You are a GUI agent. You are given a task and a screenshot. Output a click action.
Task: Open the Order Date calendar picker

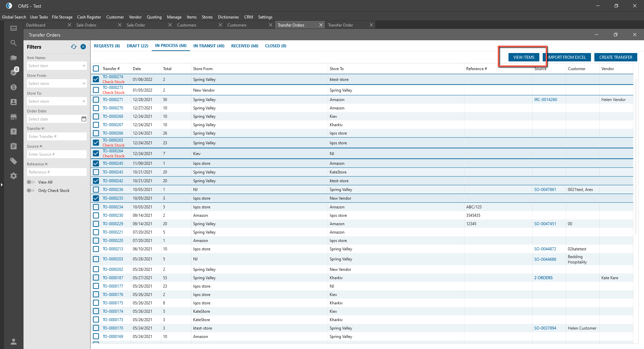click(x=84, y=119)
